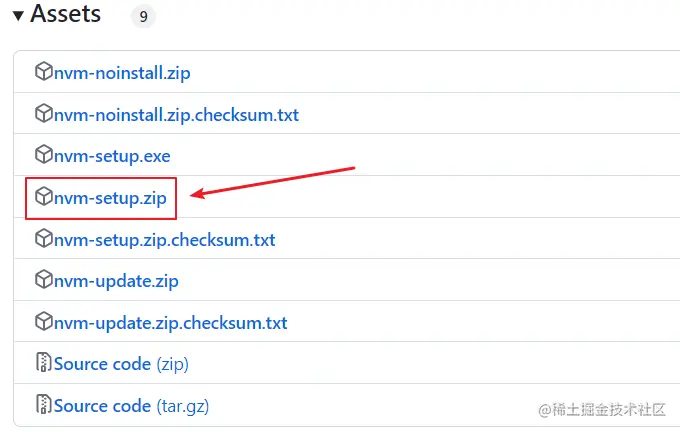Click zip file icon beside Source code (zip)

tap(43, 363)
